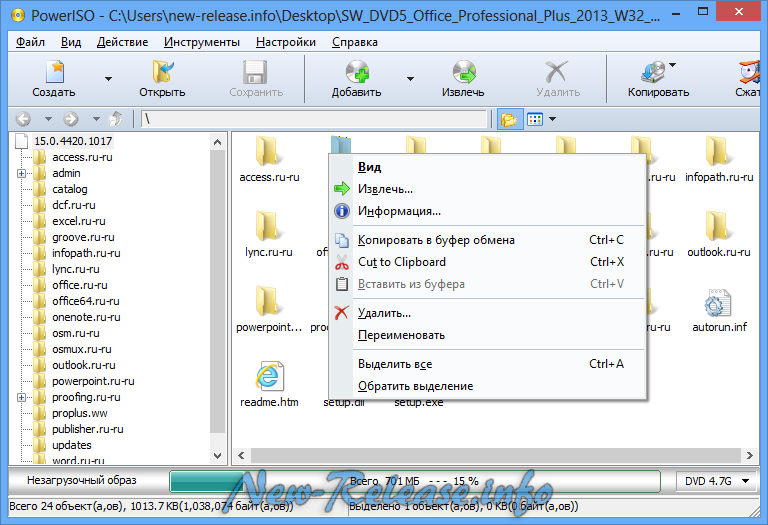Open the Инструменты menu
The image size is (768, 525).
[202, 42]
